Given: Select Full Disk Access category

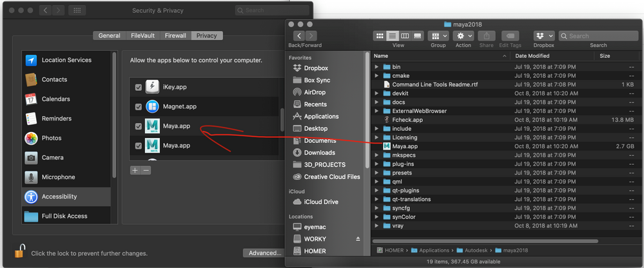Looking at the screenshot, I should click(x=66, y=216).
